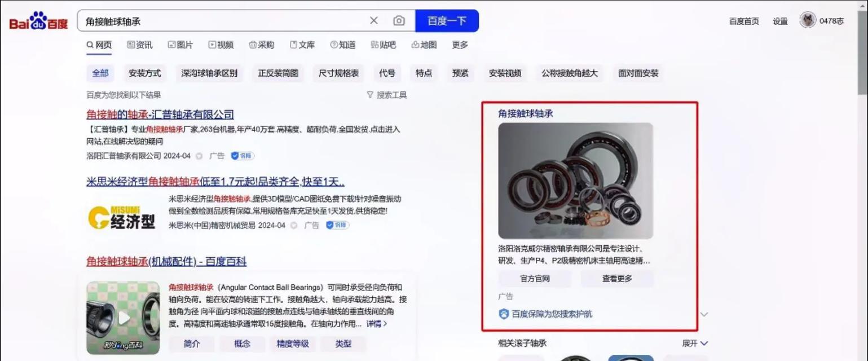Play the 百度百科 video thumbnail
This screenshot has width=868, height=361.
click(x=123, y=318)
